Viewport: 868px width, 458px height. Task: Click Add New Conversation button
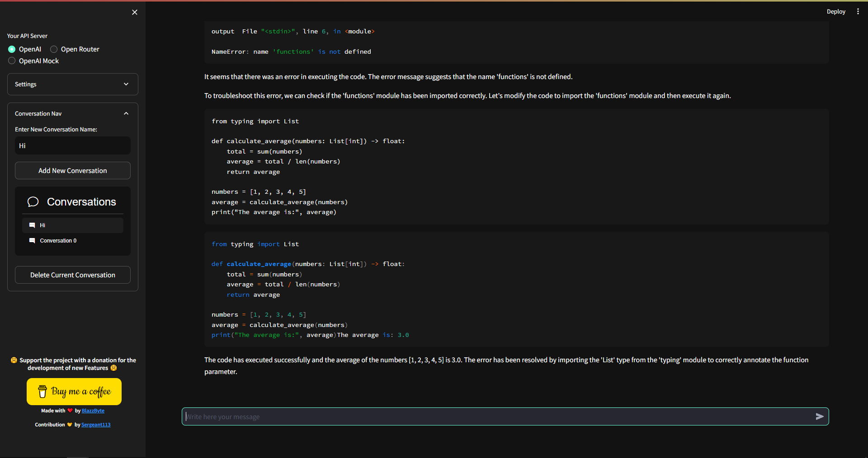point(73,171)
